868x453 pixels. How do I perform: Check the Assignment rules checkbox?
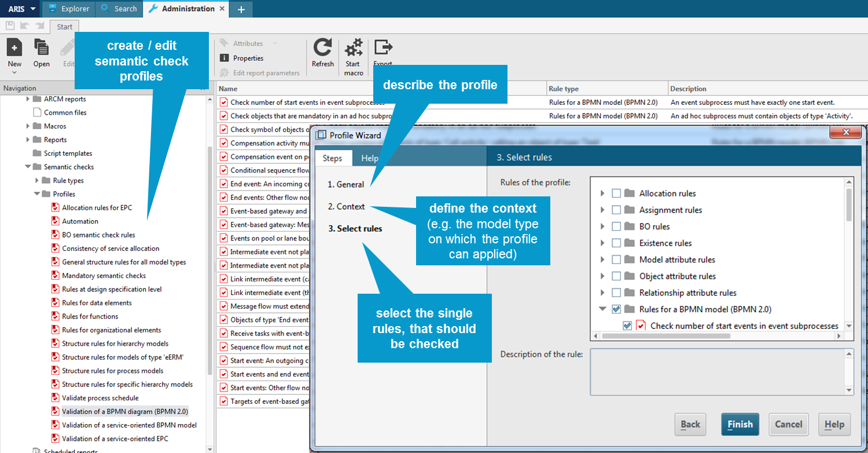(617, 210)
